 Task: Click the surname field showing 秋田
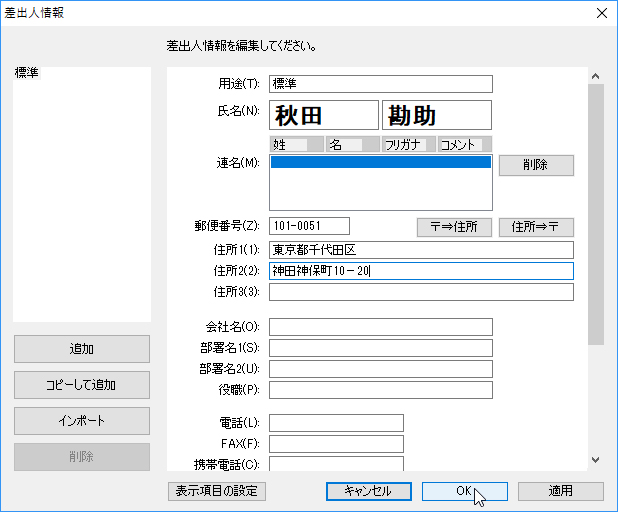point(324,115)
